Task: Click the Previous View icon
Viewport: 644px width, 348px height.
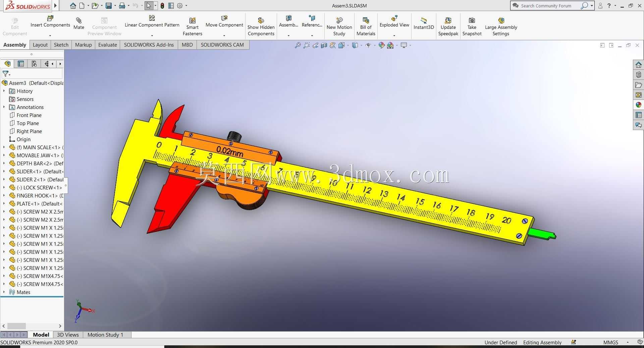Action: click(x=315, y=45)
